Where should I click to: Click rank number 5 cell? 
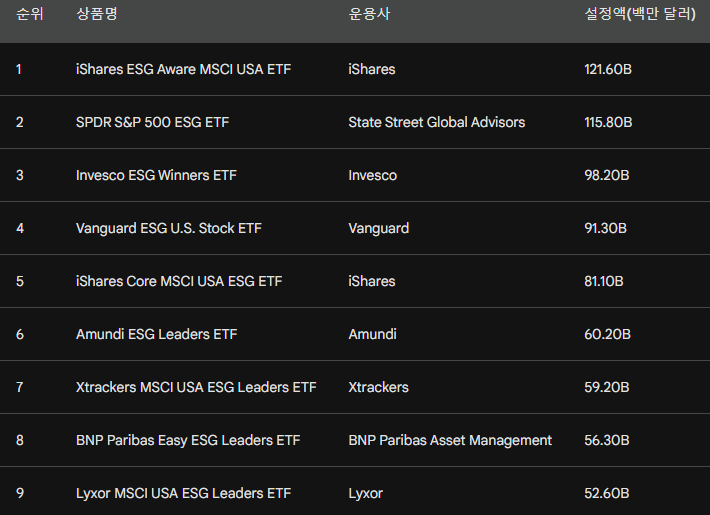tap(20, 281)
